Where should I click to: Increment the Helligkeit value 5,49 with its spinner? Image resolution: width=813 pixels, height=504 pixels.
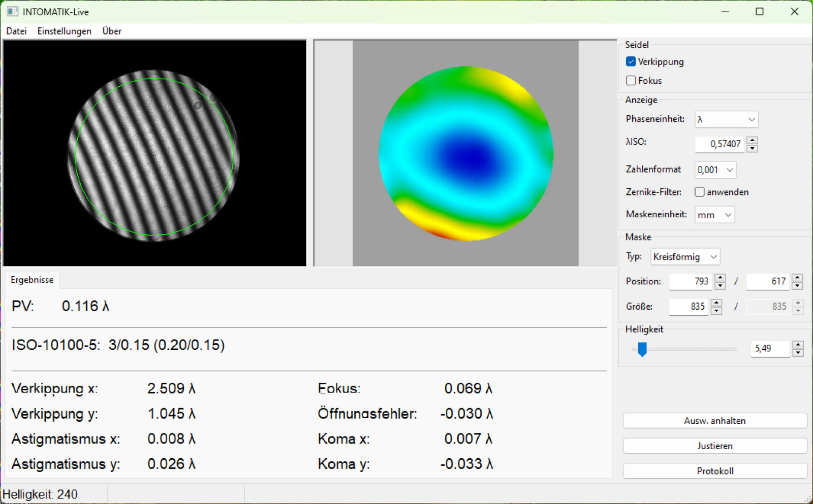(x=798, y=344)
